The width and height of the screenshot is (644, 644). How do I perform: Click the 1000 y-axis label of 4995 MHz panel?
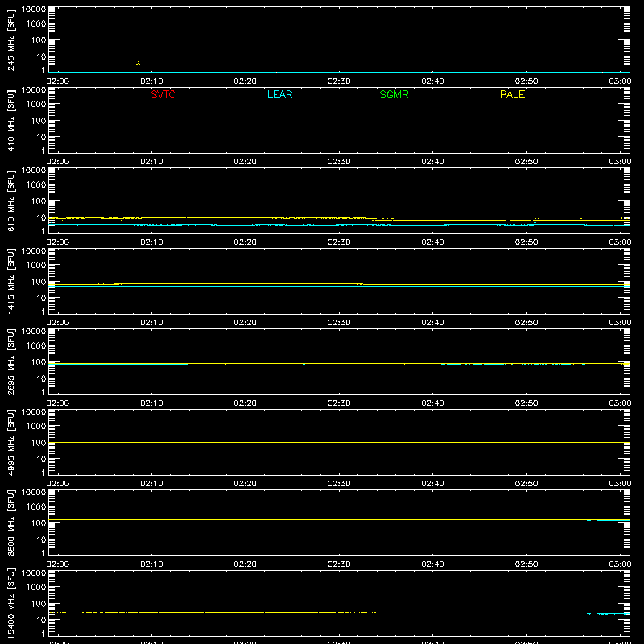tap(36, 426)
